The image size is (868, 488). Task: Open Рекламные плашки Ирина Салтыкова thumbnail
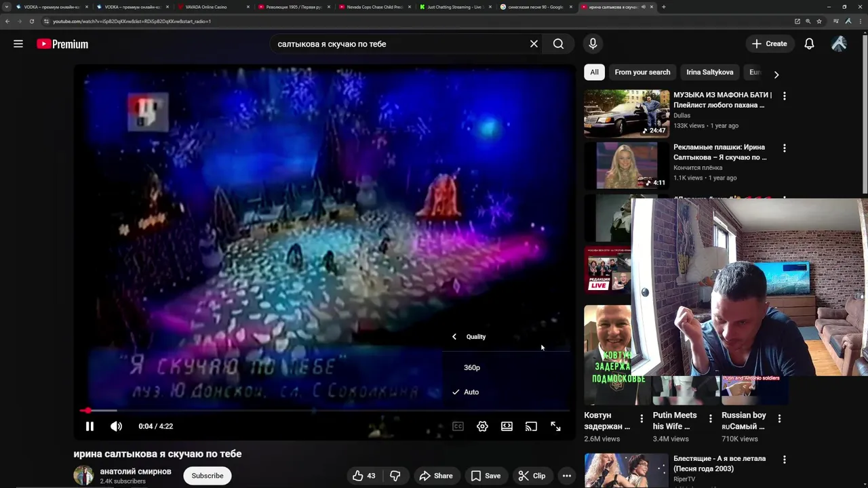pos(627,166)
